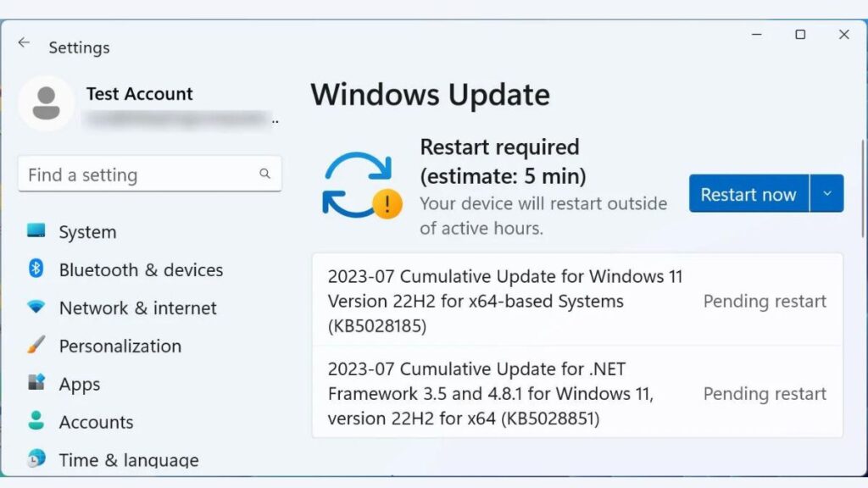The image size is (868, 488).
Task: Expand the Restart now dropdown arrow
Action: pyautogui.click(x=827, y=194)
